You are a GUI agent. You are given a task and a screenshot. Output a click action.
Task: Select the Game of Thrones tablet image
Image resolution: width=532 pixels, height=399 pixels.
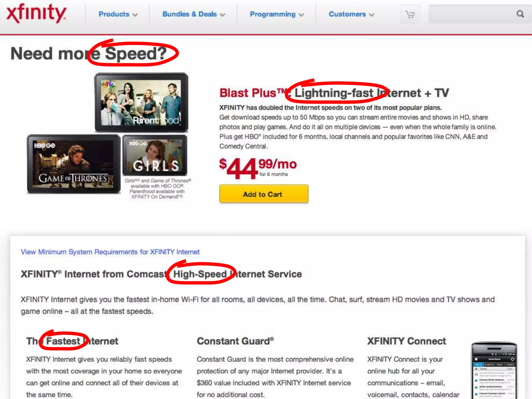click(74, 164)
